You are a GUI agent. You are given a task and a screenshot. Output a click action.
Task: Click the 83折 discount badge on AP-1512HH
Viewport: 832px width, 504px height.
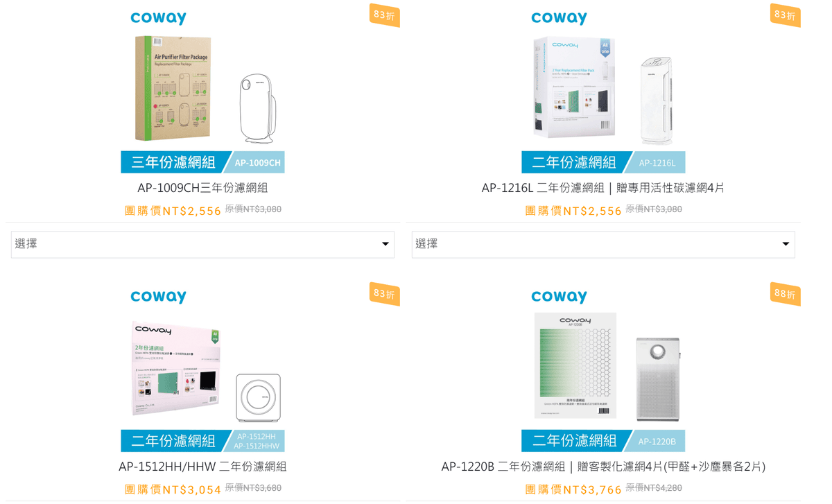(x=384, y=294)
